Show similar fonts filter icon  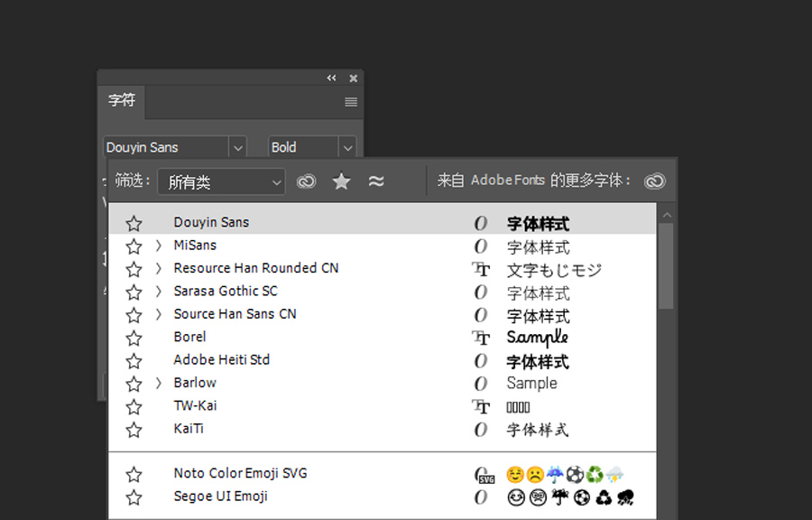tap(376, 181)
